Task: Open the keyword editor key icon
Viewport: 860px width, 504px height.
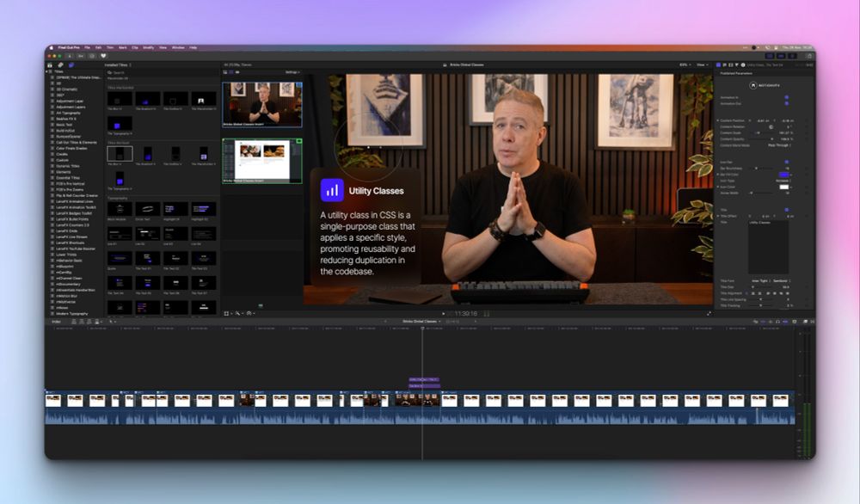Action: [x=81, y=56]
